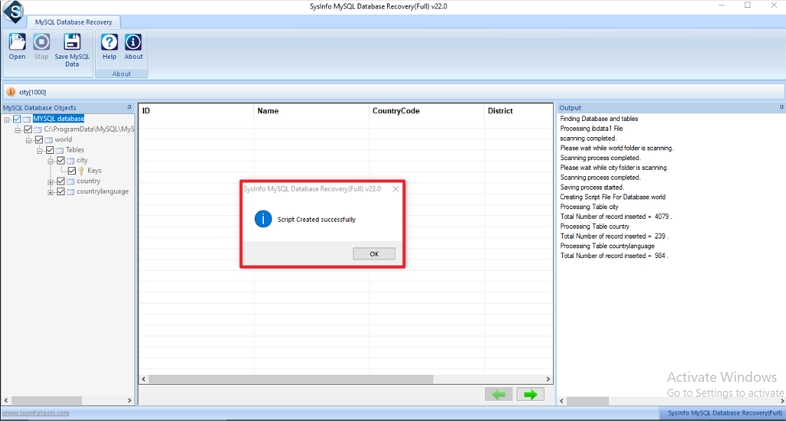786x421 pixels.
Task: Toggle the countrylanguage table checkbox
Action: 61,191
